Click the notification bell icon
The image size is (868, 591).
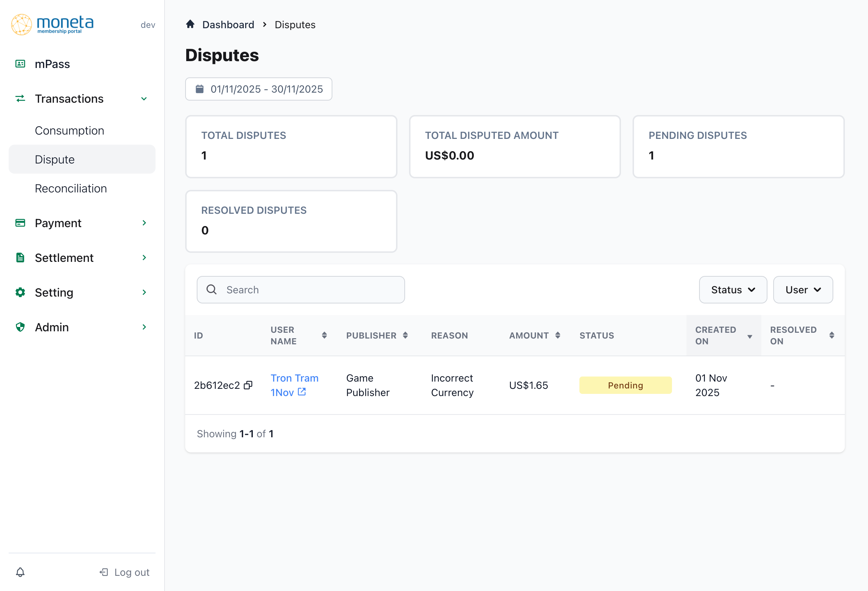[20, 572]
